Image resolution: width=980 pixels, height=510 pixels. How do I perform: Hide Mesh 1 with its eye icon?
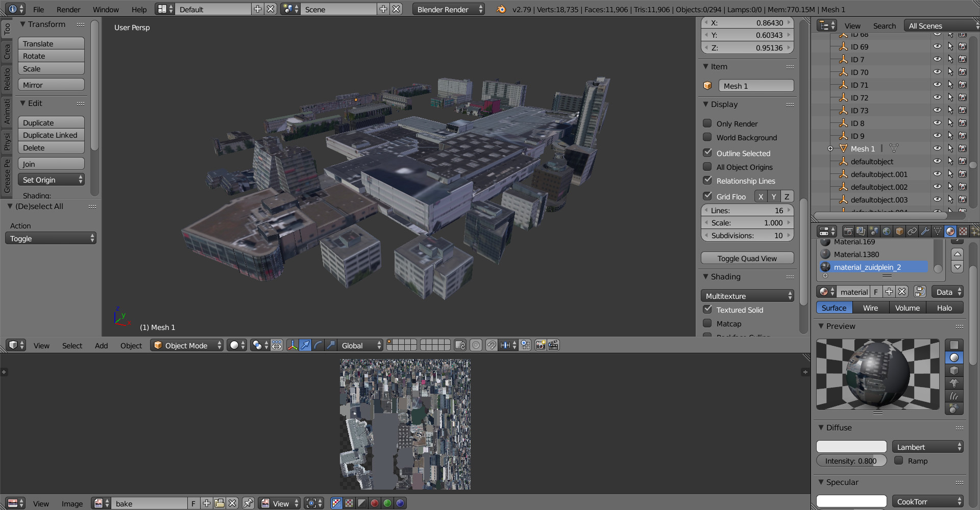click(x=937, y=148)
